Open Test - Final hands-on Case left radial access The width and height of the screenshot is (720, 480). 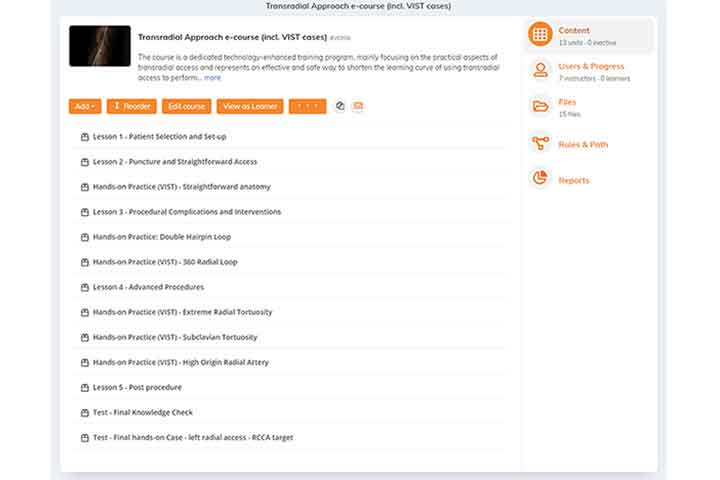coord(193,438)
